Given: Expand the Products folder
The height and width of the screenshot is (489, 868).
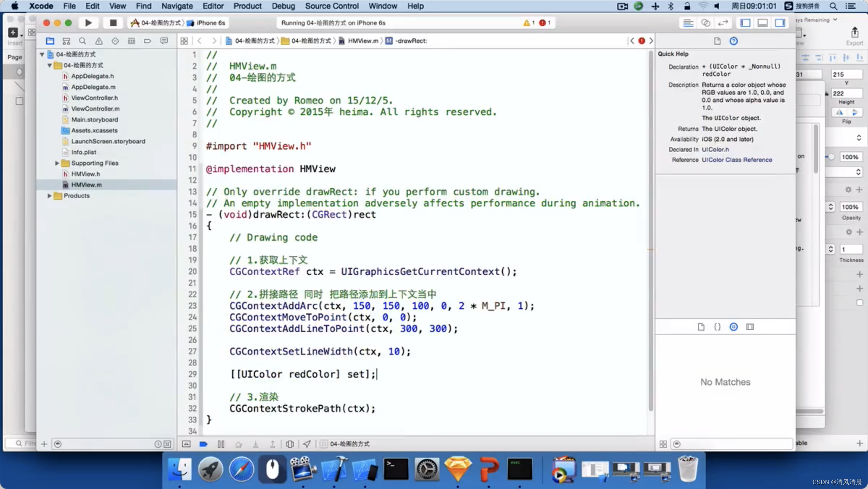Looking at the screenshot, I should click(50, 196).
